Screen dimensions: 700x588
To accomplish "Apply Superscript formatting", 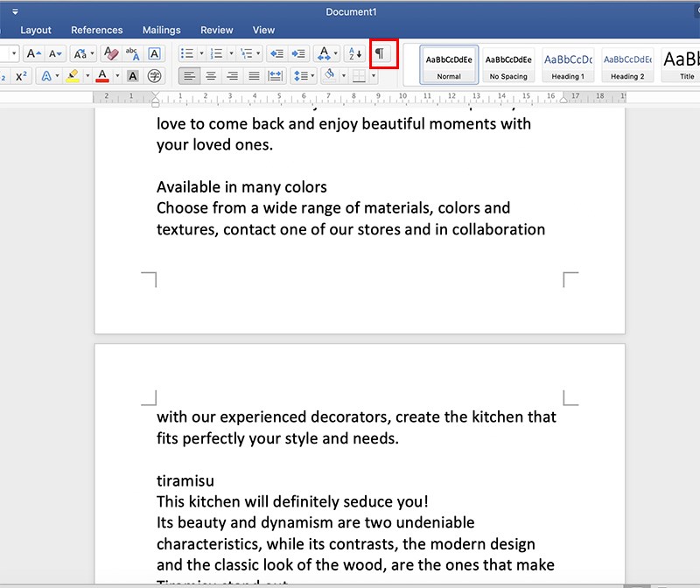I will 21,76.
